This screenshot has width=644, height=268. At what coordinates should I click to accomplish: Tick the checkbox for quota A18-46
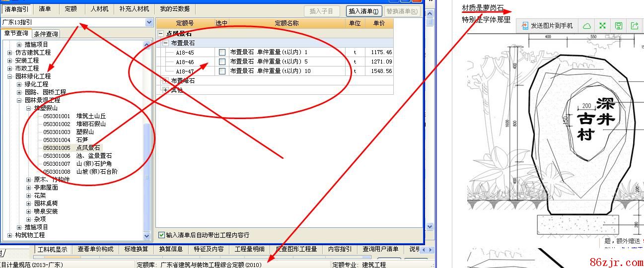[222, 62]
